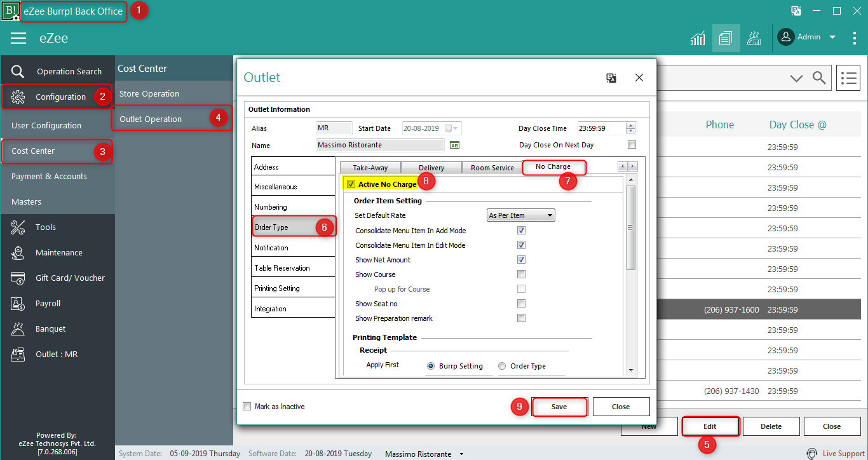868x460 pixels.
Task: Click the order settings vertical scrollbar
Action: 630,228
